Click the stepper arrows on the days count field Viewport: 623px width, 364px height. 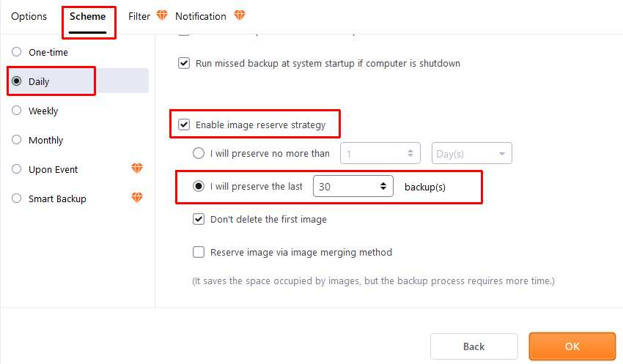[410, 153]
